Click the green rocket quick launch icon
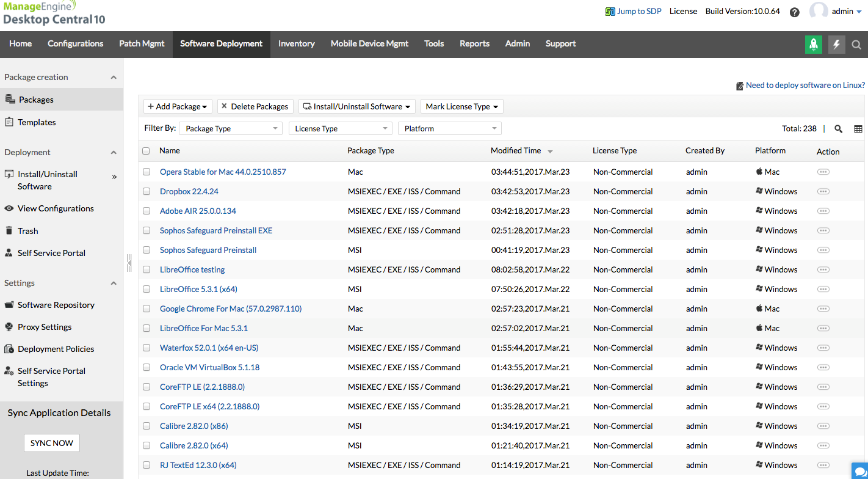The image size is (868, 479). [x=813, y=44]
